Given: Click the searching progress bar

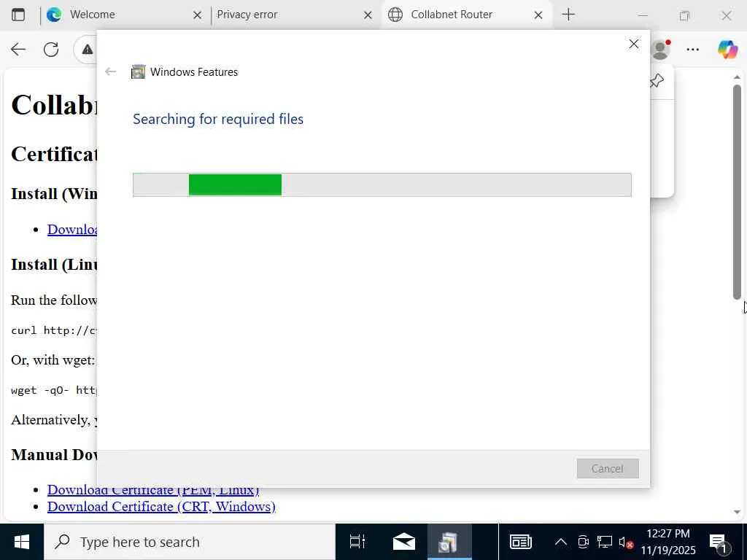Looking at the screenshot, I should click(x=382, y=184).
